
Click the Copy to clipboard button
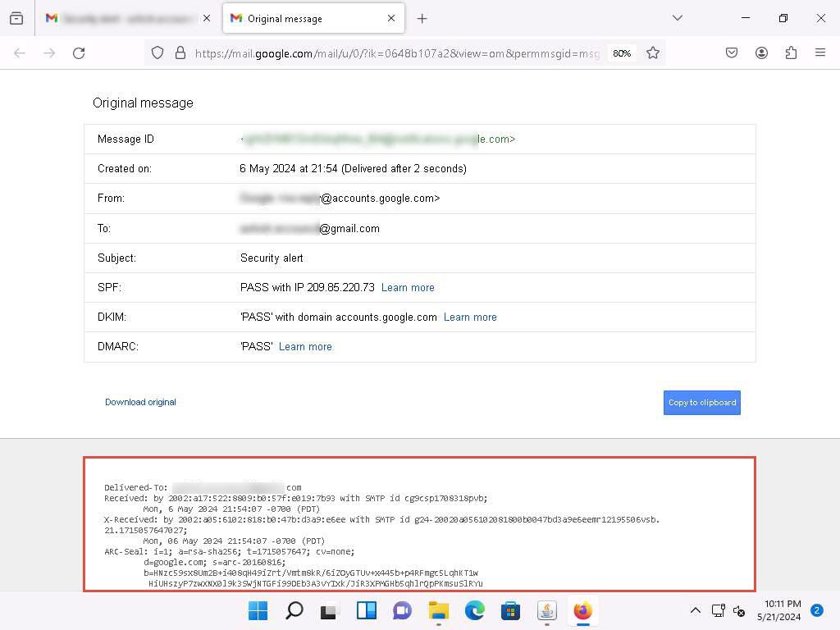pos(701,402)
